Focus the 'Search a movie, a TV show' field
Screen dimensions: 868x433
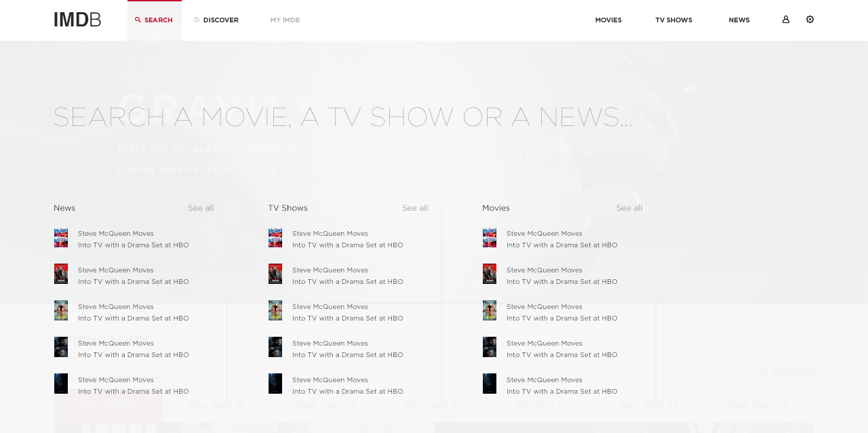343,117
